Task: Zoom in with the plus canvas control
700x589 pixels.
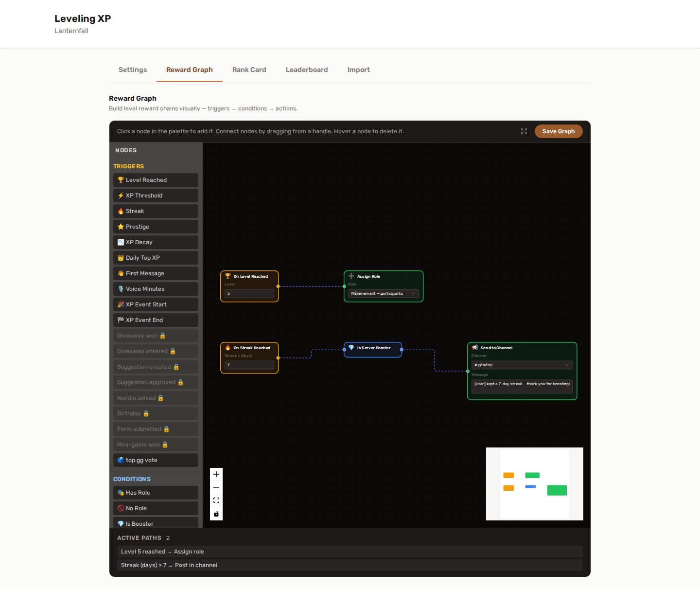Action: coord(216,474)
